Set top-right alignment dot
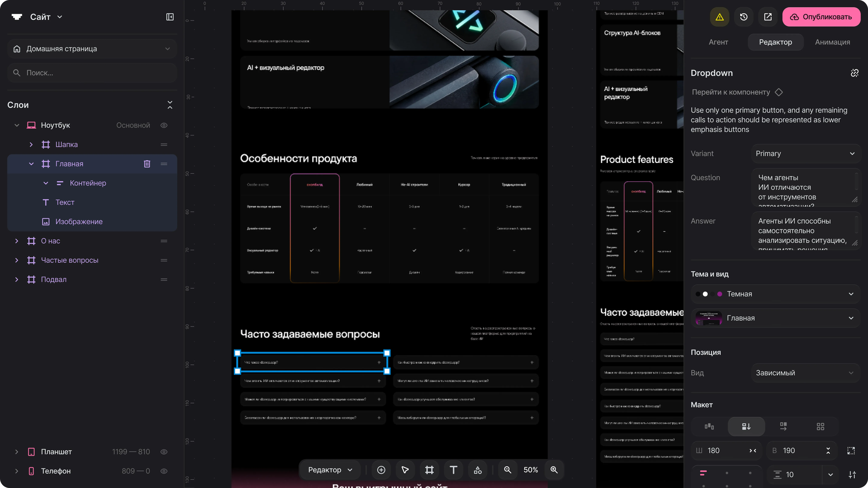Image resolution: width=868 pixels, height=488 pixels. tap(750, 473)
